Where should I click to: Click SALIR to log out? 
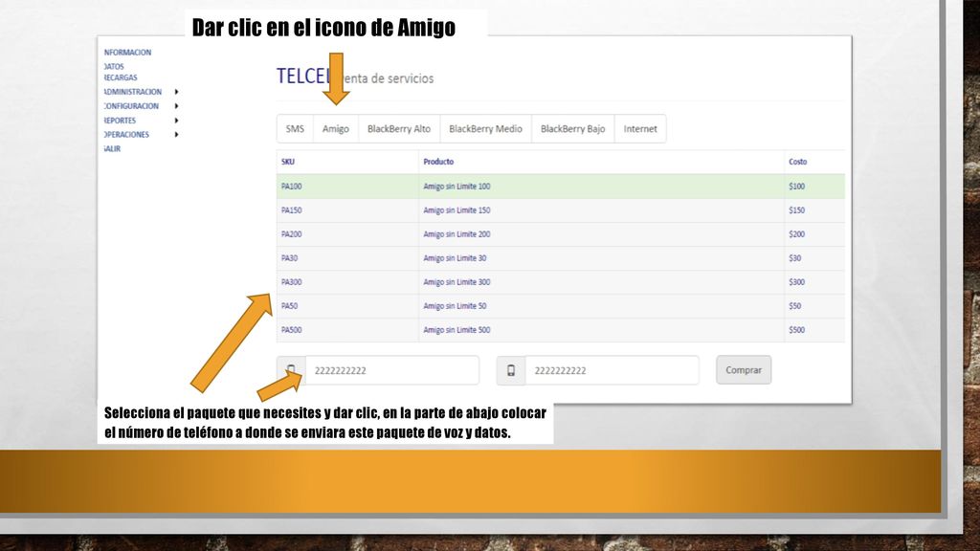(x=113, y=148)
